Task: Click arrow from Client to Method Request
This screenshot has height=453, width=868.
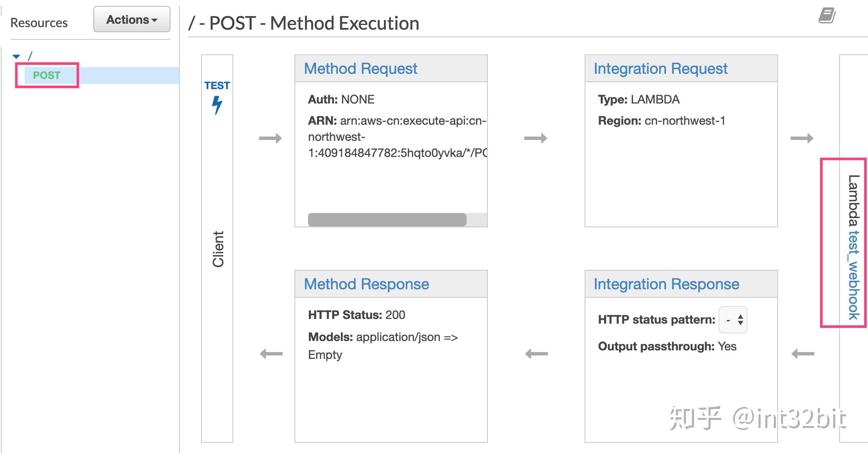Action: pyautogui.click(x=270, y=138)
